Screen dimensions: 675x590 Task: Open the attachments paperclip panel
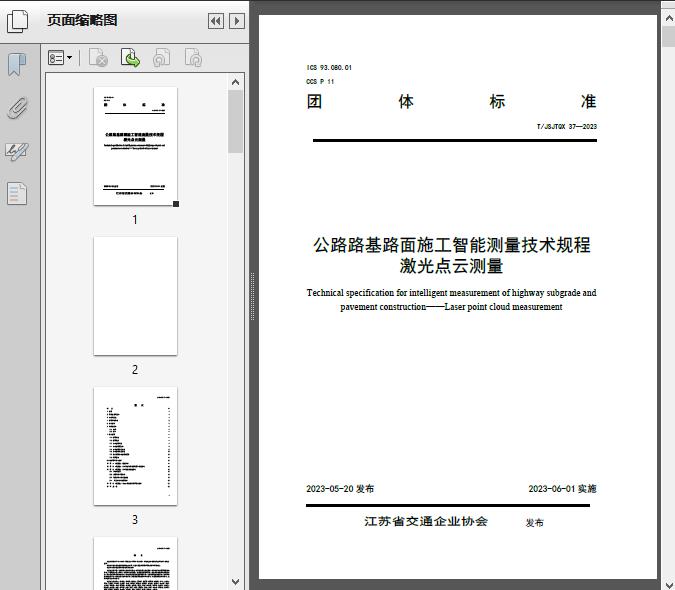(17, 108)
